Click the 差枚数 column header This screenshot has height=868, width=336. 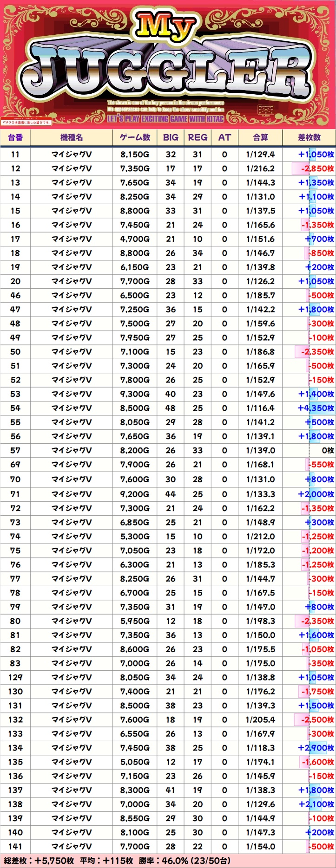click(x=309, y=137)
